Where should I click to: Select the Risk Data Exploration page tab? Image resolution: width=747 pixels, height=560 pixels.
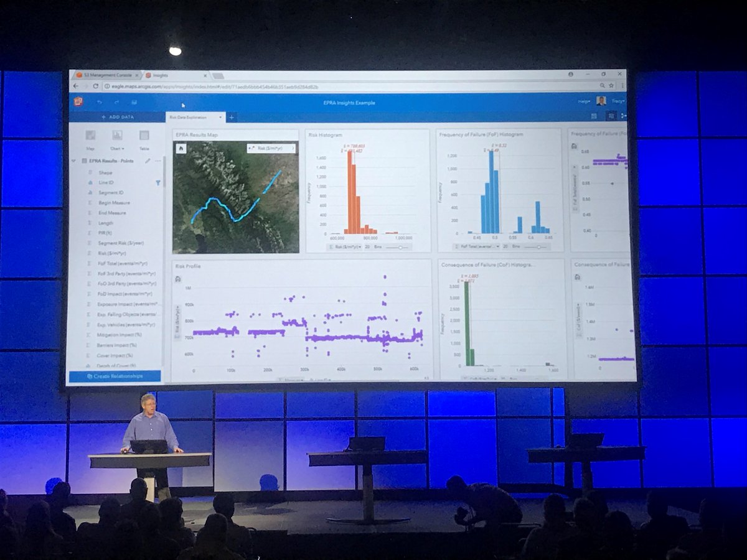[x=195, y=117]
